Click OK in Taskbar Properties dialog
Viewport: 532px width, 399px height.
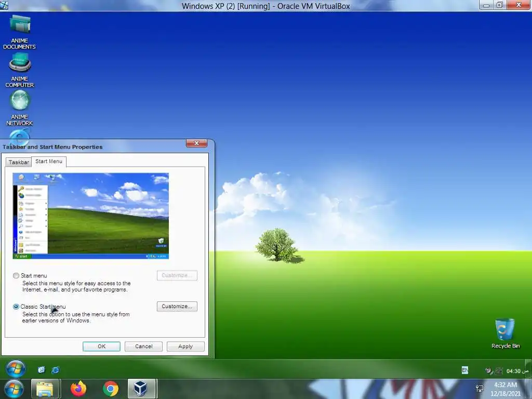point(101,347)
